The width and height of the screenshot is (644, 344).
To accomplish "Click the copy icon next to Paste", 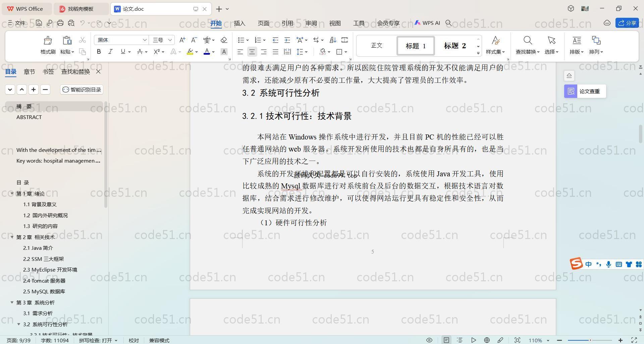I will pos(82,52).
